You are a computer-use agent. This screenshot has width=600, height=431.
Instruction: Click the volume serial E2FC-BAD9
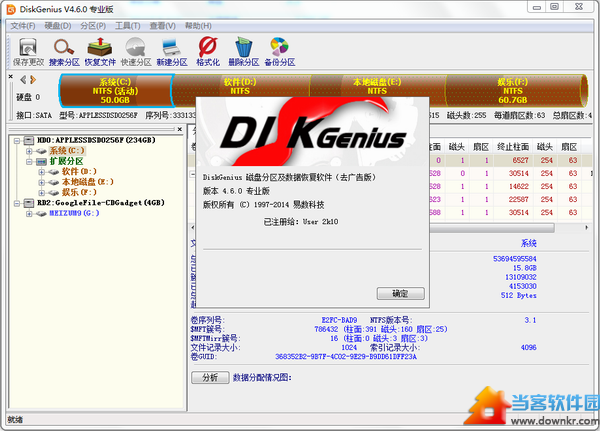click(339, 320)
